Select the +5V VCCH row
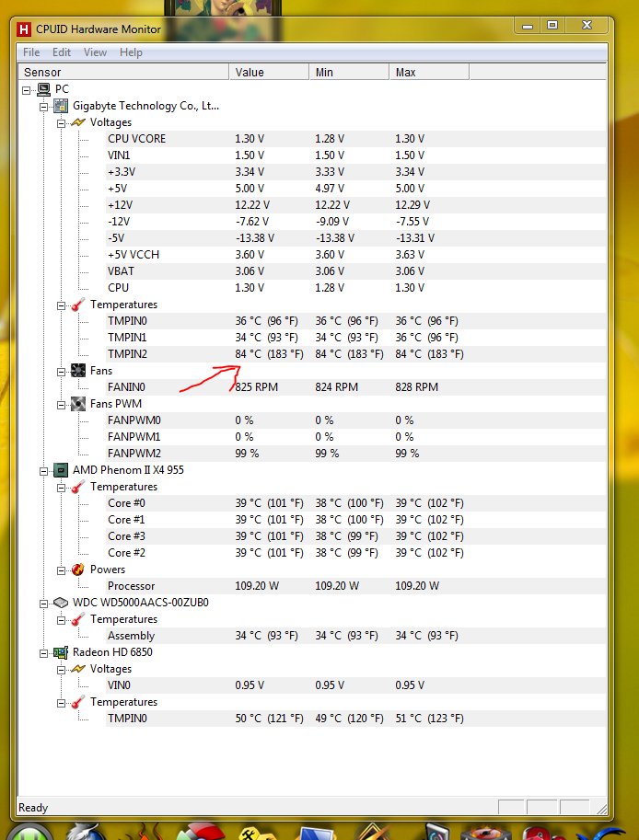Viewport: 639px width, 840px height. (356, 255)
